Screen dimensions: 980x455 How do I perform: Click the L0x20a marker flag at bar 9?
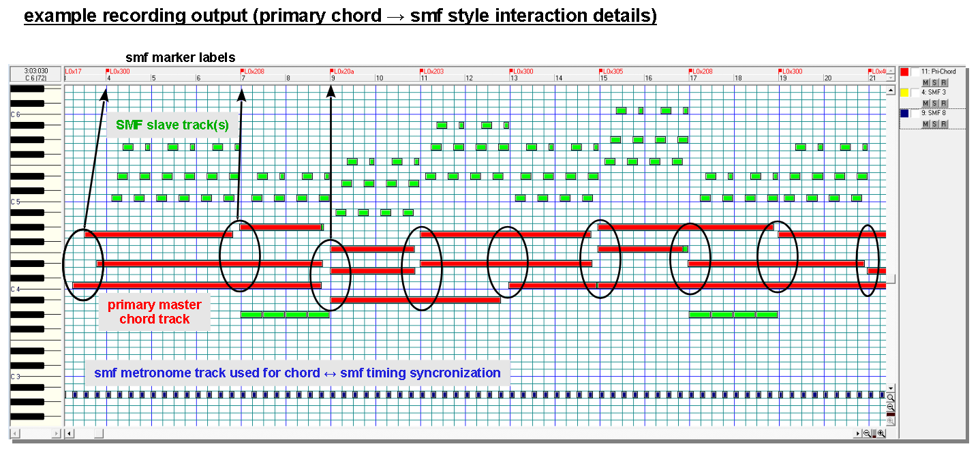333,71
